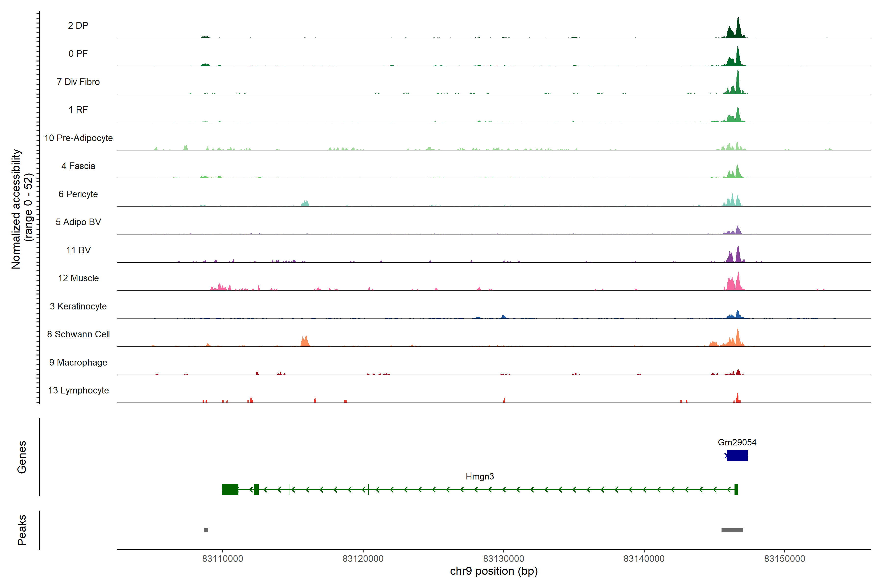Viewport: 882px width, 588px height.
Task: Click the Peaks panel label
Action: 22,530
